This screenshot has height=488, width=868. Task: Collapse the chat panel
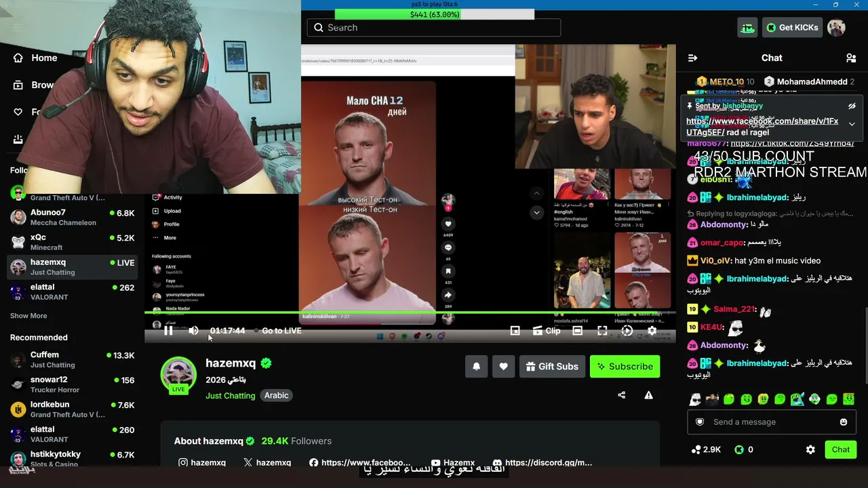[x=692, y=58]
